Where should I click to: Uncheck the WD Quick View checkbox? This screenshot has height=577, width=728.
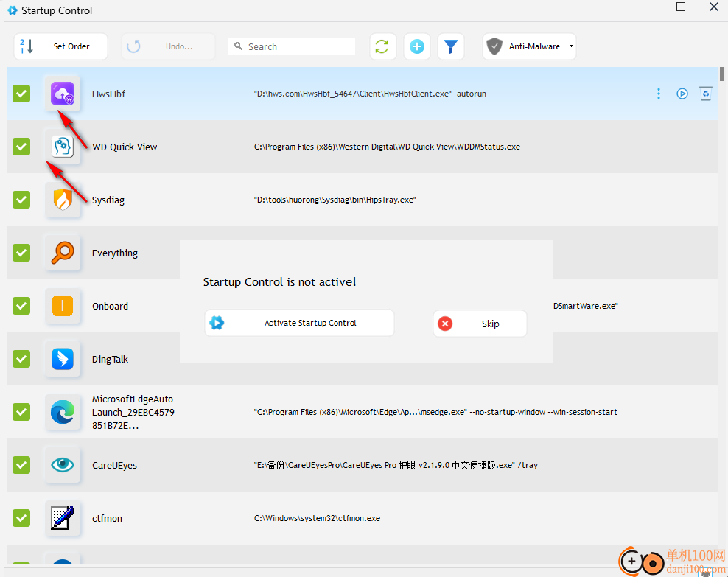[21, 147]
